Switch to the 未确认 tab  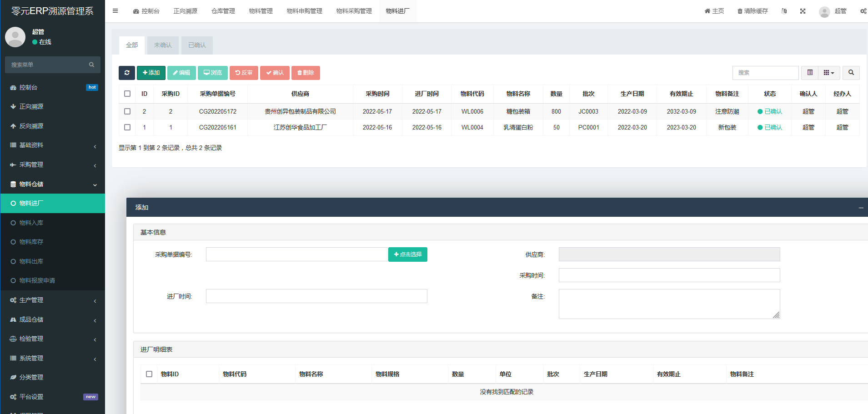pos(163,45)
